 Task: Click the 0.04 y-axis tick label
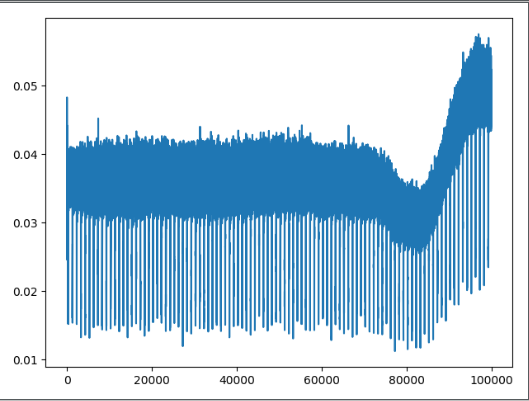tap(25, 155)
